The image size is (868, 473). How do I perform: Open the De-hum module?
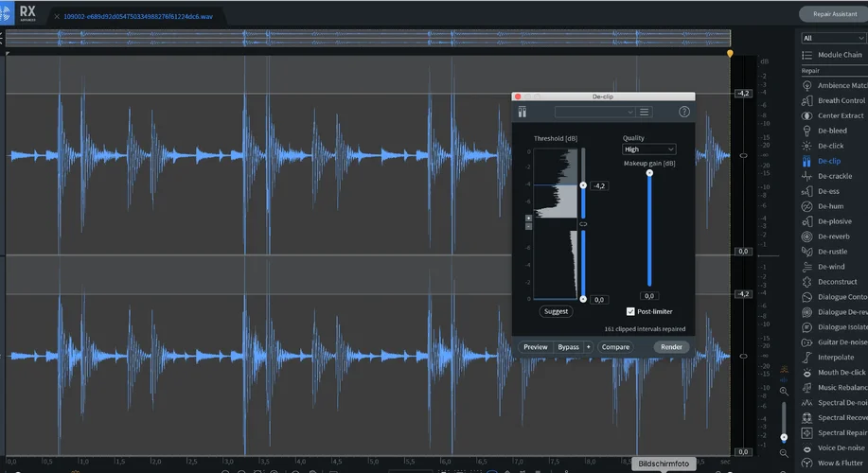coord(830,205)
